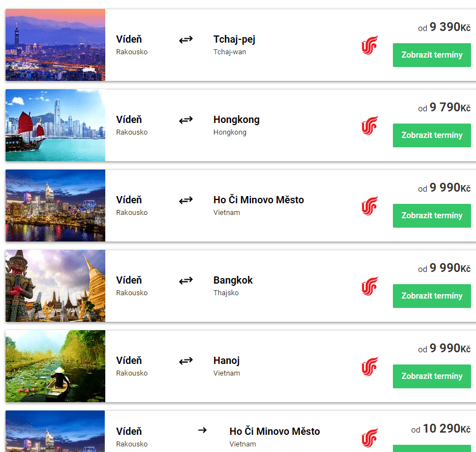
Task: Show dates for Vídeň to Bangkok
Action: point(432,296)
